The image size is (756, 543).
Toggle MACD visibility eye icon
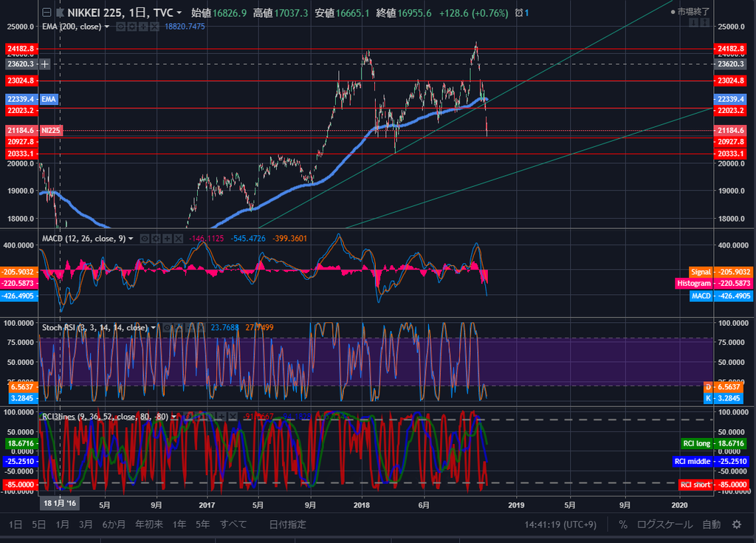[145, 239]
